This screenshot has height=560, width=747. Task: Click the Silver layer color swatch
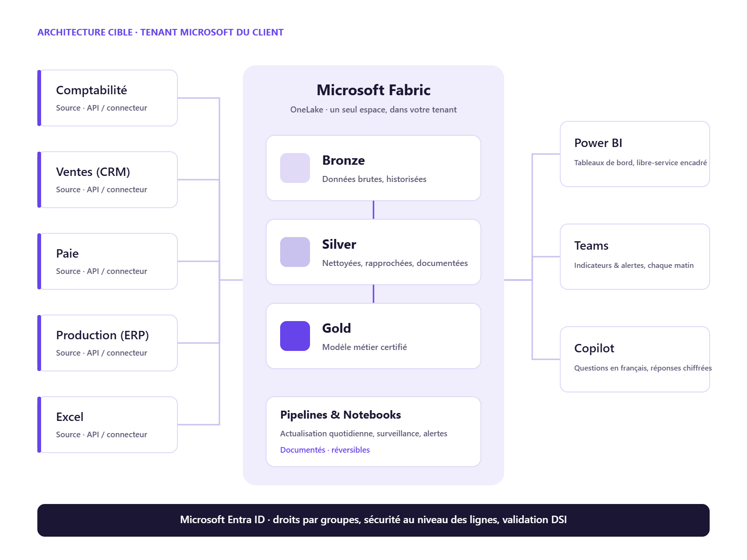[x=295, y=252]
